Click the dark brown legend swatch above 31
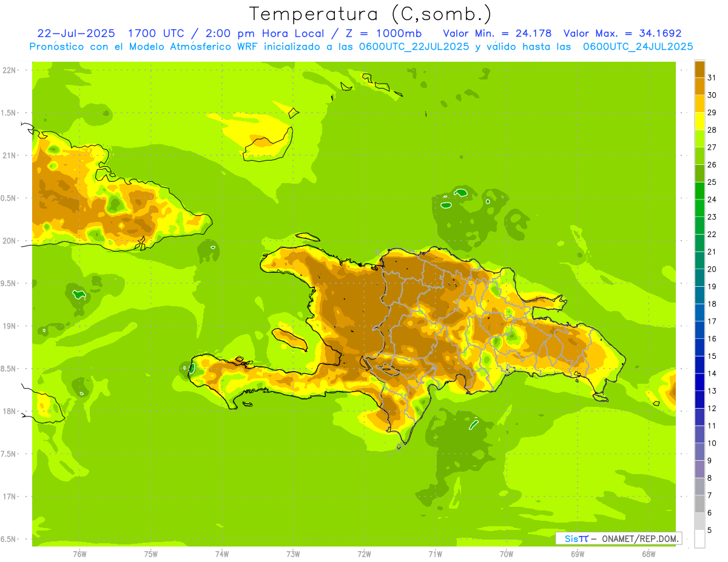This screenshot has width=728, height=562. 699,69
